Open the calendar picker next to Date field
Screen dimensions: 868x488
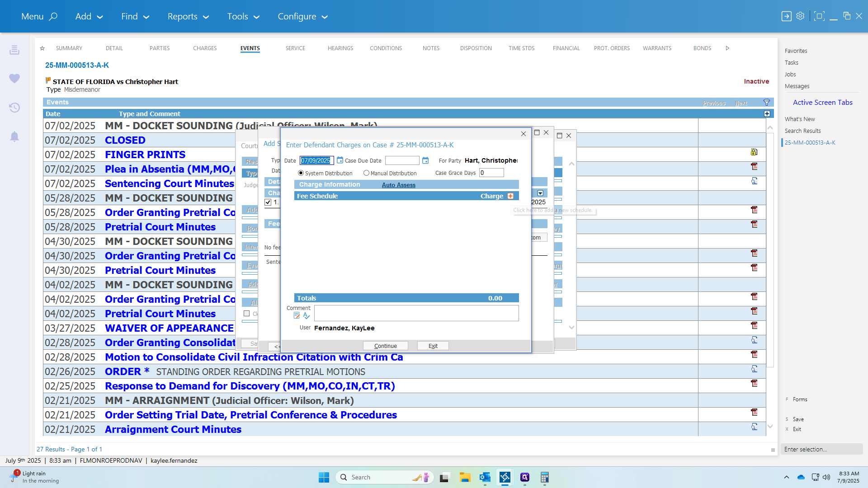pyautogui.click(x=340, y=160)
